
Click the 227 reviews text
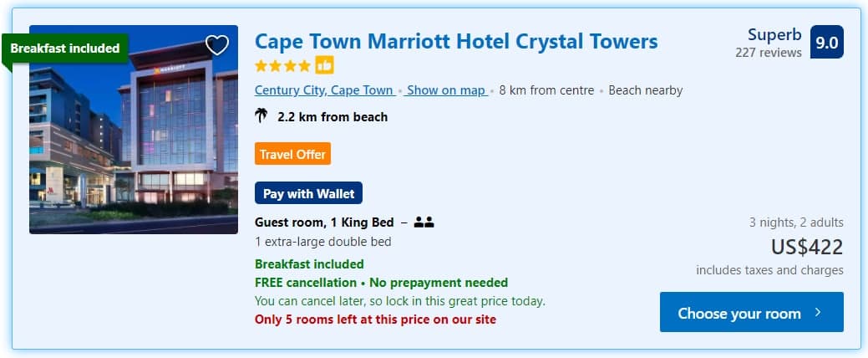768,53
